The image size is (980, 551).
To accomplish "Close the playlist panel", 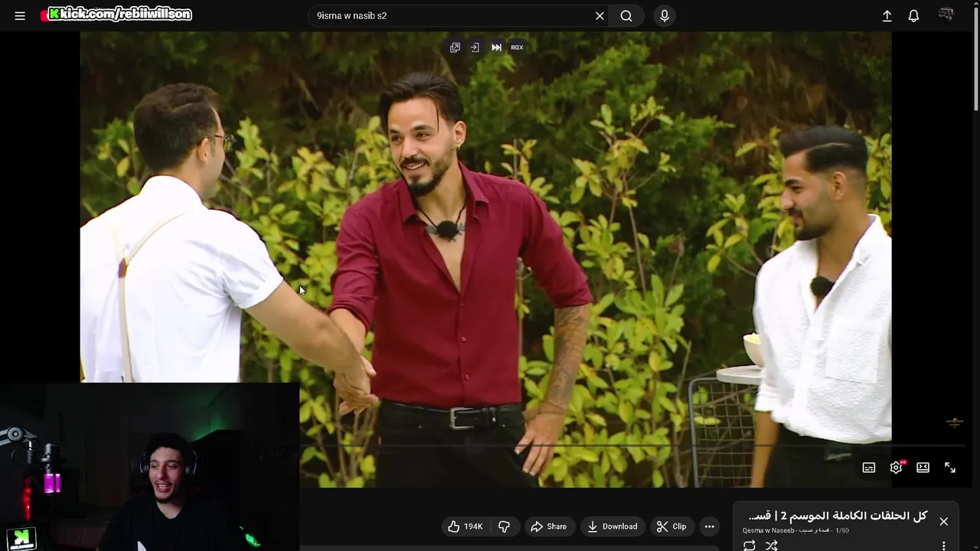I will 943,521.
